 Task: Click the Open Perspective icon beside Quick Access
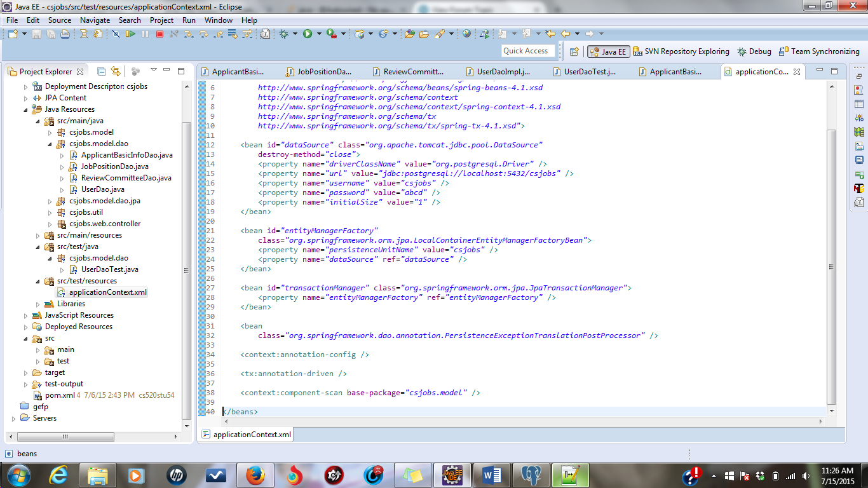(x=574, y=51)
